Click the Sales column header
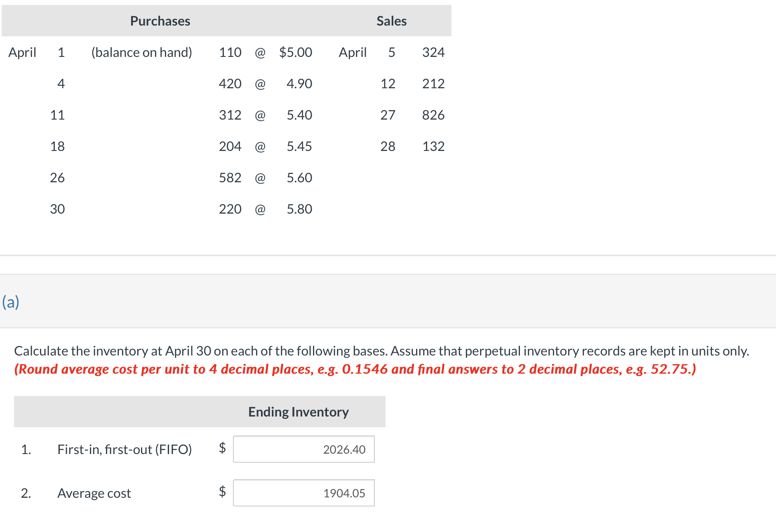This screenshot has height=532, width=776. click(x=391, y=21)
